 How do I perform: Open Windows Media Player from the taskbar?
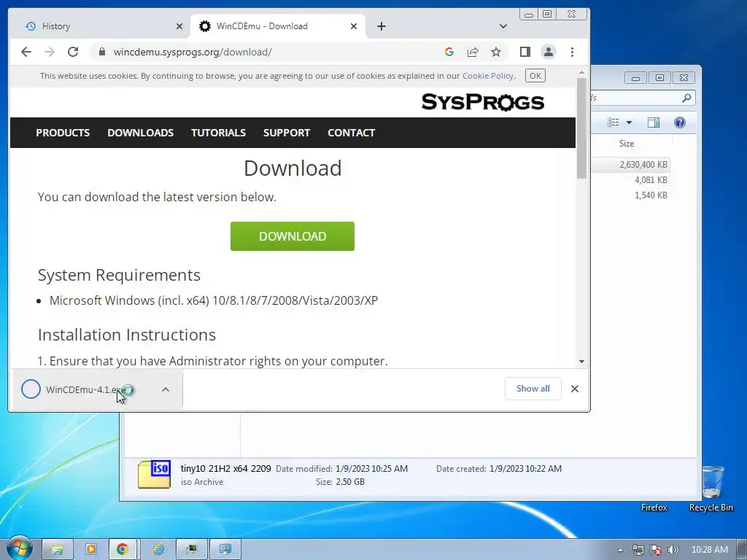(90, 549)
